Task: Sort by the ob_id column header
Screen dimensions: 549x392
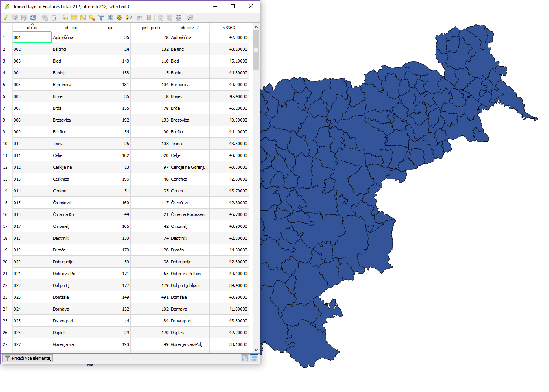Action: [32, 28]
